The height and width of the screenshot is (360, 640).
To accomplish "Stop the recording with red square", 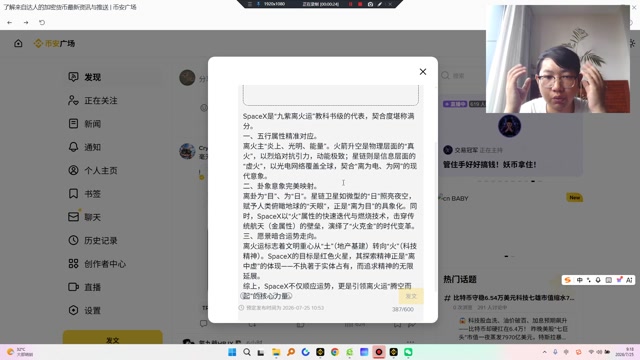I will point(360,4).
